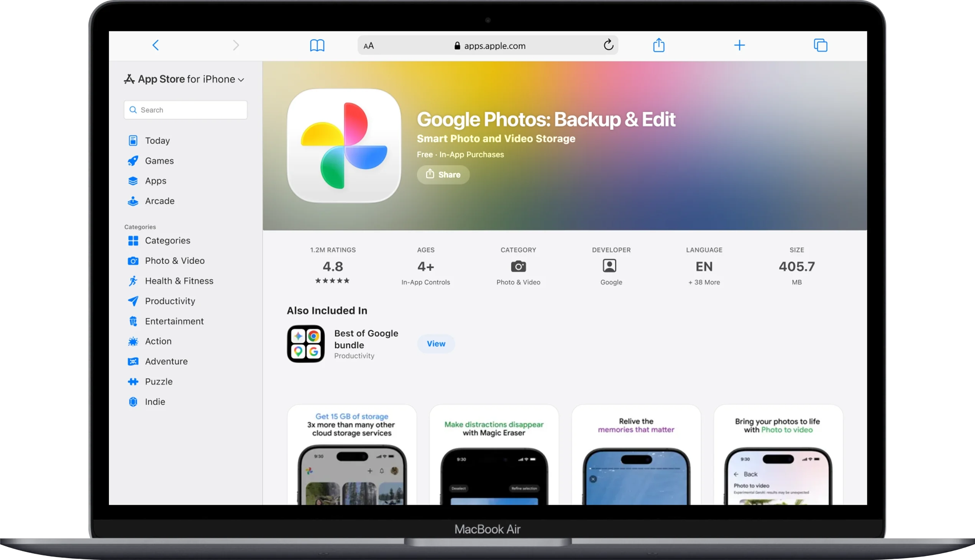
Task: Click the Share button under the app title
Action: tap(443, 175)
